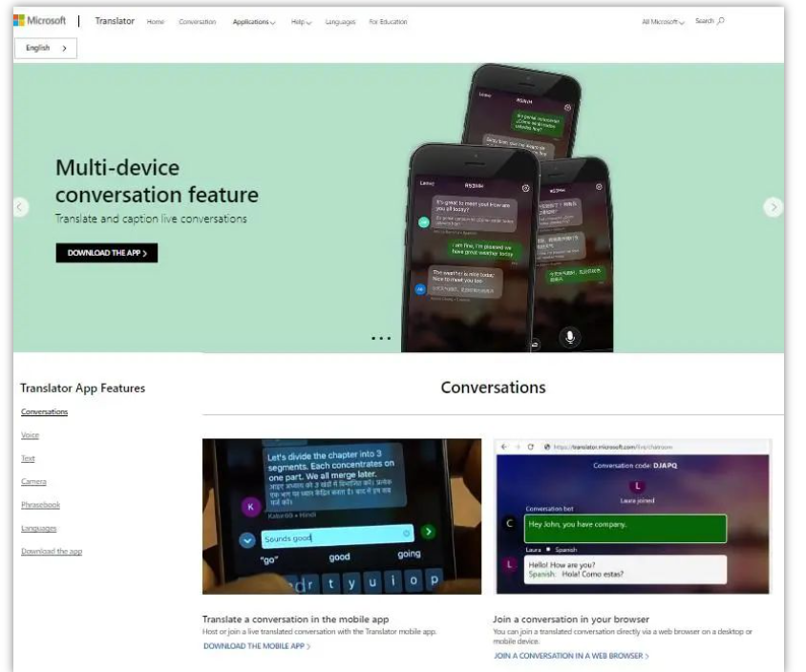Expand the Help dropdown menu
Image resolution: width=806 pixels, height=672 pixels.
click(x=301, y=22)
